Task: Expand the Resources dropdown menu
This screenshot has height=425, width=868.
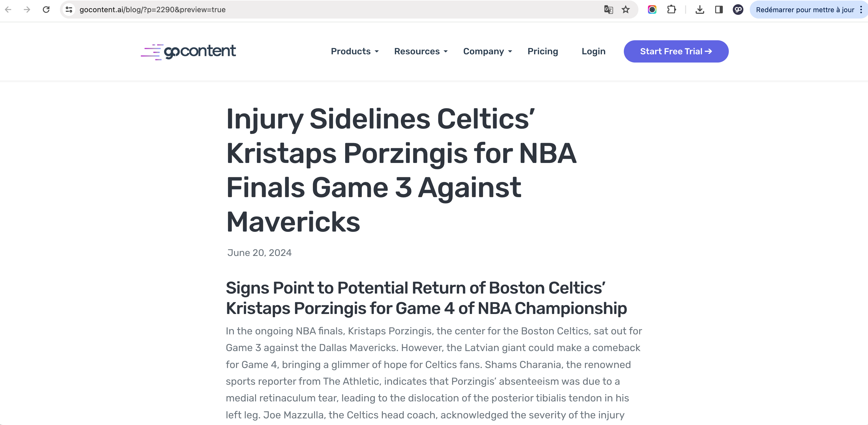Action: [420, 51]
